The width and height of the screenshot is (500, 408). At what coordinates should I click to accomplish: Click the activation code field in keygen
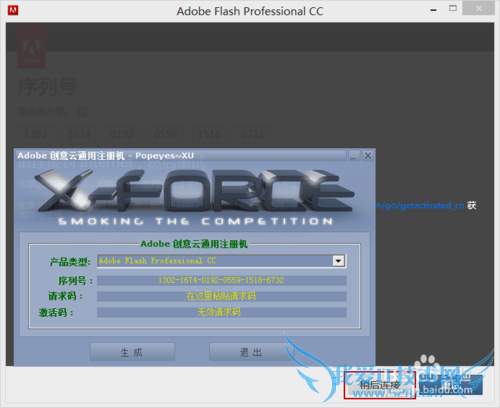[222, 312]
